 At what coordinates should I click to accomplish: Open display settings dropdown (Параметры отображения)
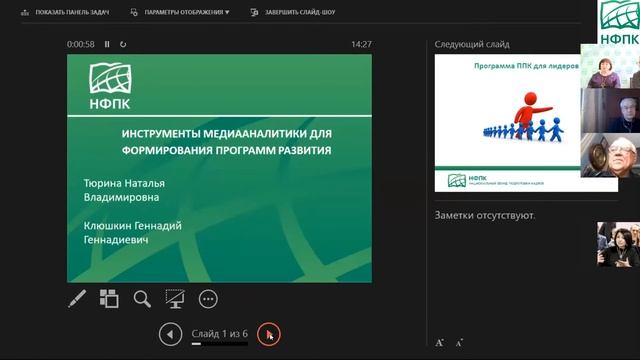point(180,12)
